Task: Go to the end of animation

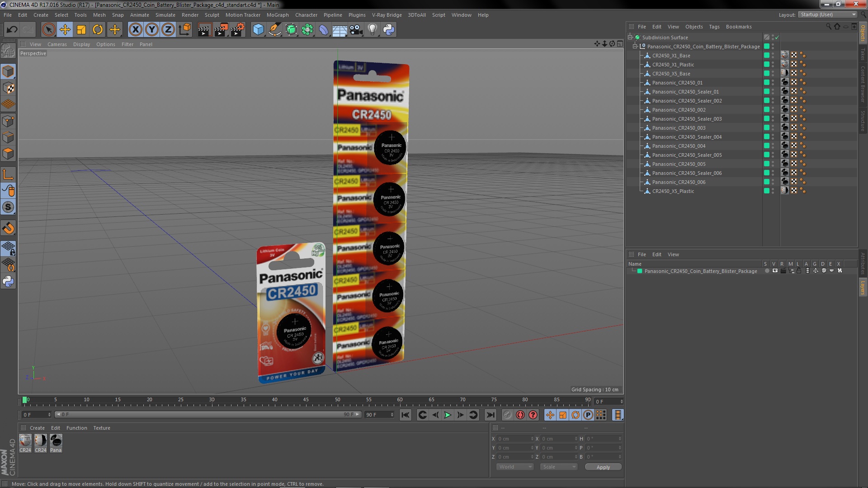Action: point(490,415)
